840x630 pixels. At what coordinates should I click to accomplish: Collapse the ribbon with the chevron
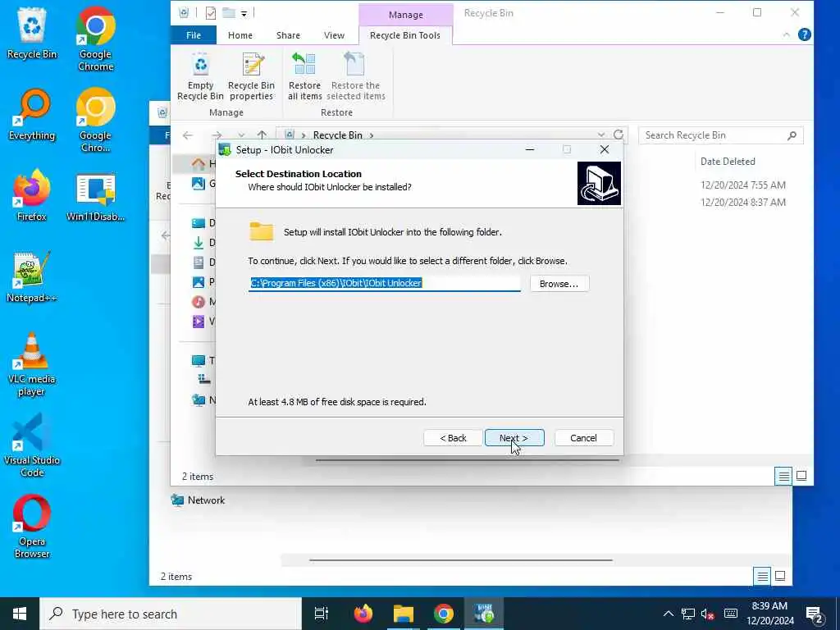[786, 34]
